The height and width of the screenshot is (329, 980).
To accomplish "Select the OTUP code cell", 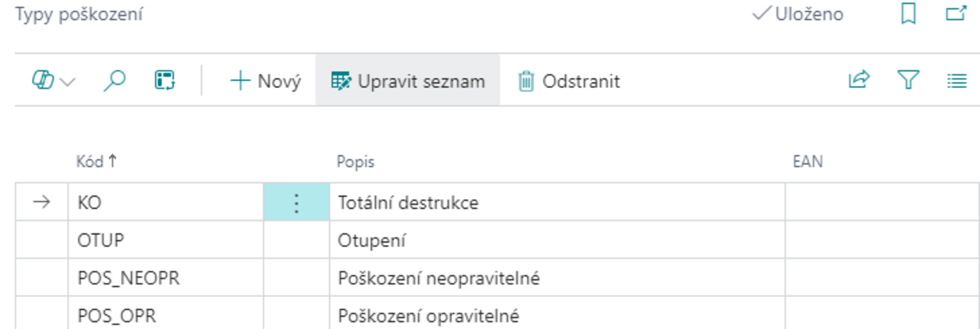I will point(101,240).
